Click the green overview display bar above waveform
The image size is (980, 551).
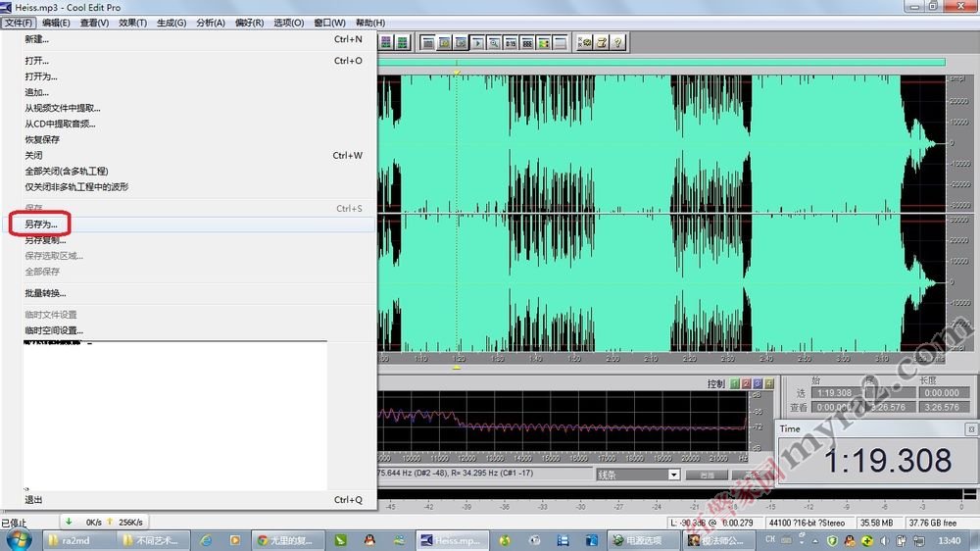coord(661,62)
